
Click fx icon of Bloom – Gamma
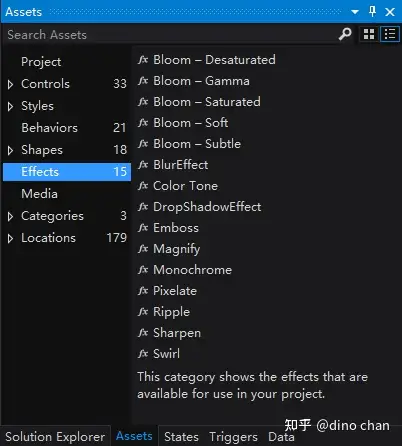click(x=143, y=81)
